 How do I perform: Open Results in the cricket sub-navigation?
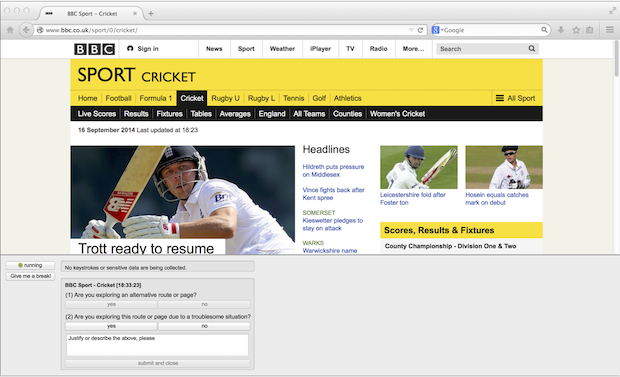[x=136, y=114]
